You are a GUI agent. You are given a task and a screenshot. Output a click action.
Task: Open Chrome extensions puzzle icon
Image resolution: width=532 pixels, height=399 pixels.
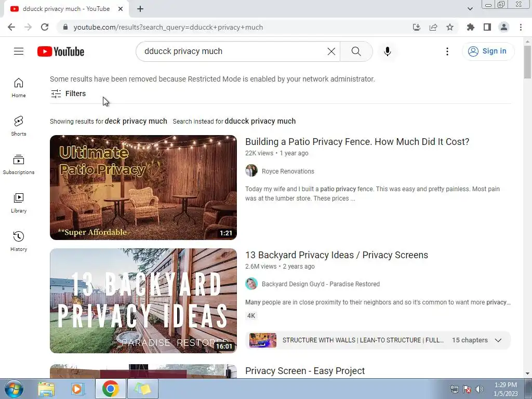471,27
